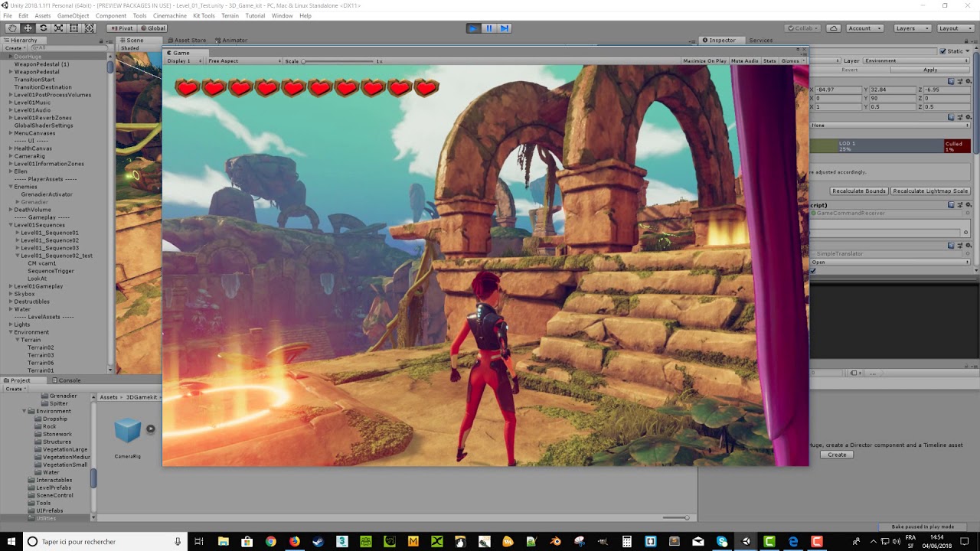This screenshot has height=551, width=980.
Task: Toggle Maximize On Play
Action: (704, 61)
